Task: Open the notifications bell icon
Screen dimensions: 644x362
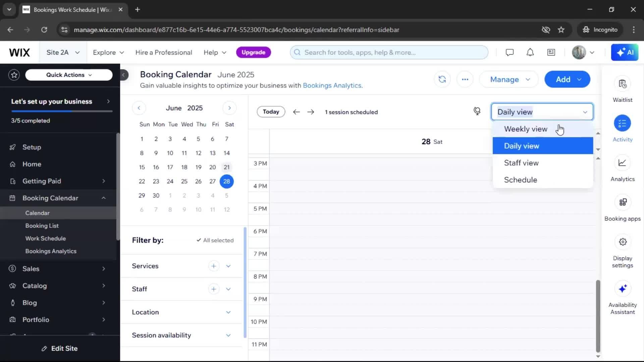Action: point(530,52)
